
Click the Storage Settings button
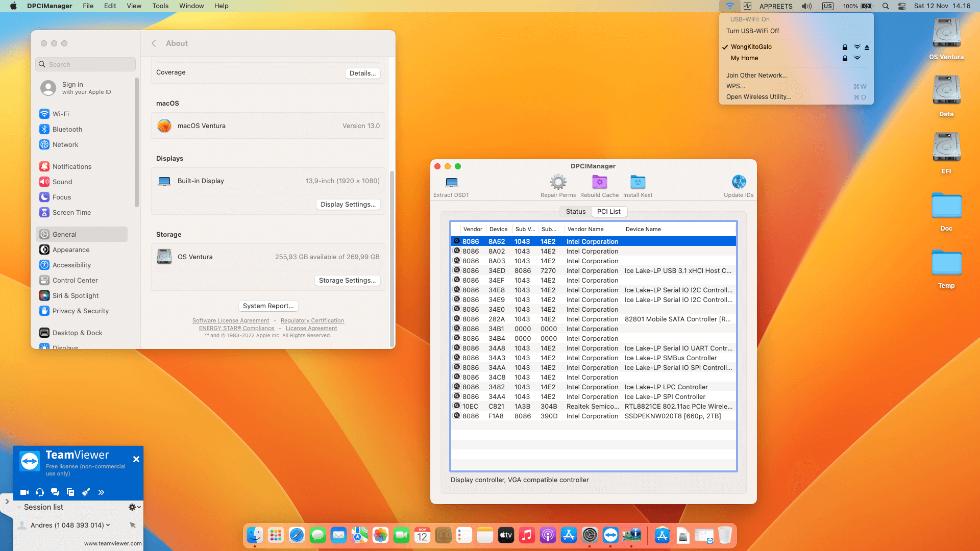[x=347, y=281]
